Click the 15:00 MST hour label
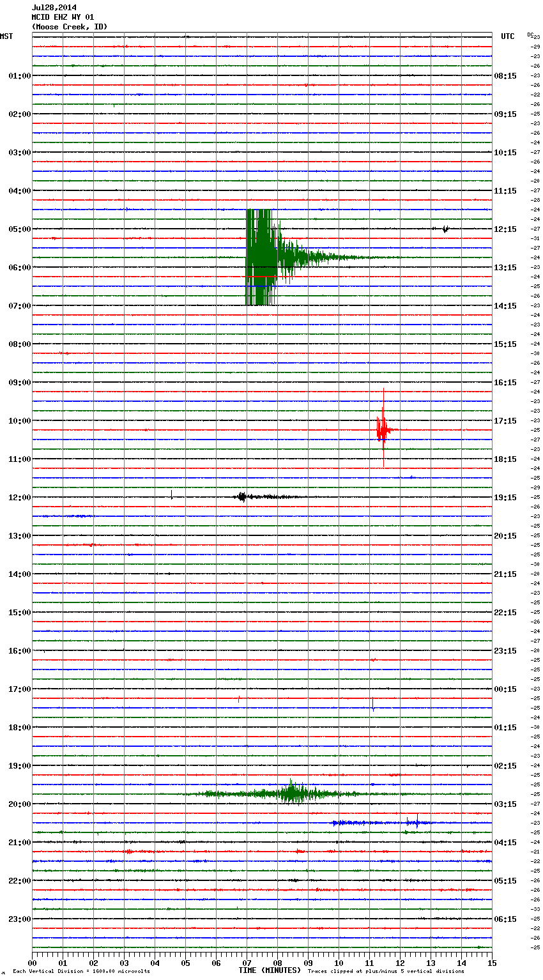The width and height of the screenshot is (543, 980). [x=20, y=613]
